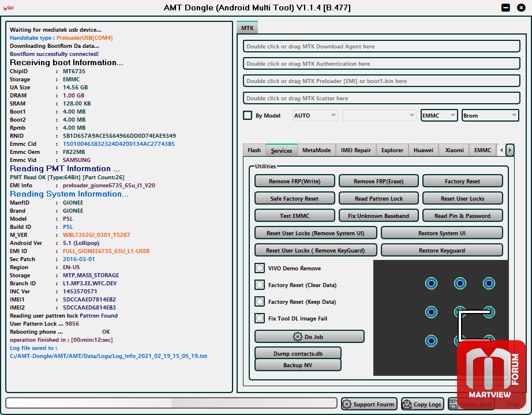The height and width of the screenshot is (415, 532).
Task: Click the IMEI1 value in log
Action: pyautogui.click(x=89, y=299)
